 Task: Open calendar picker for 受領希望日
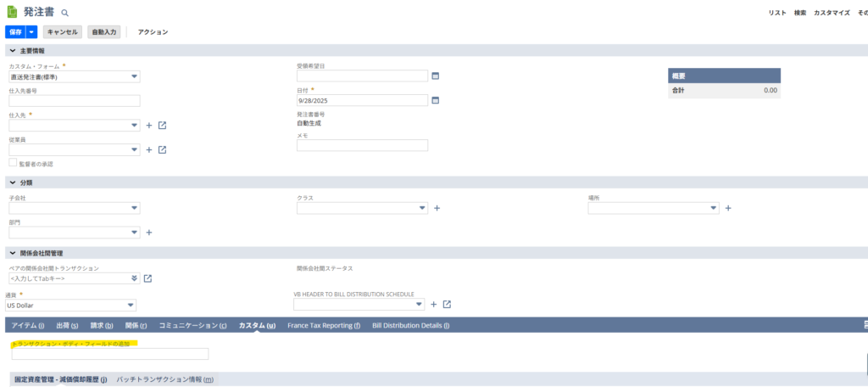click(x=436, y=76)
